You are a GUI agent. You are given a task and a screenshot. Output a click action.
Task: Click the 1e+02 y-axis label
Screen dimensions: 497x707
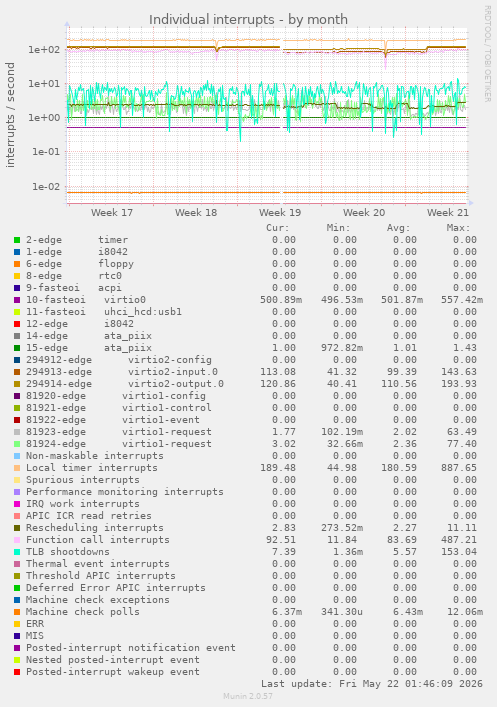click(x=44, y=49)
